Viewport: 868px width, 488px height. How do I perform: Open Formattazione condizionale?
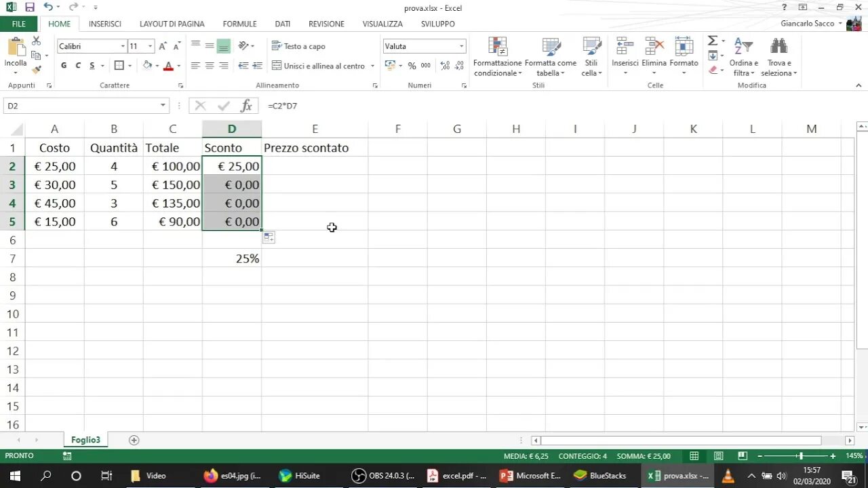pyautogui.click(x=497, y=58)
